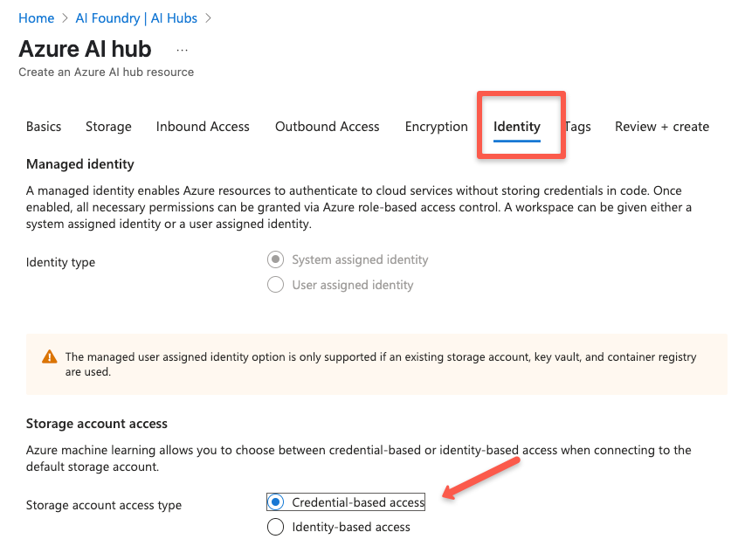Switch to the Basics tab
Image resolution: width=745 pixels, height=560 pixels.
click(43, 126)
